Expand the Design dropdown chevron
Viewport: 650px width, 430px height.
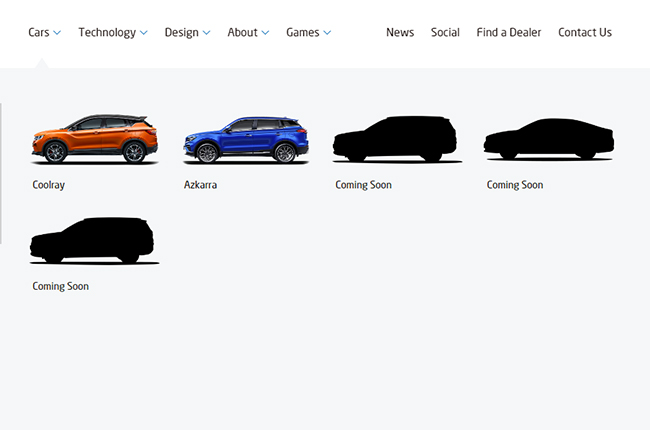click(x=206, y=33)
